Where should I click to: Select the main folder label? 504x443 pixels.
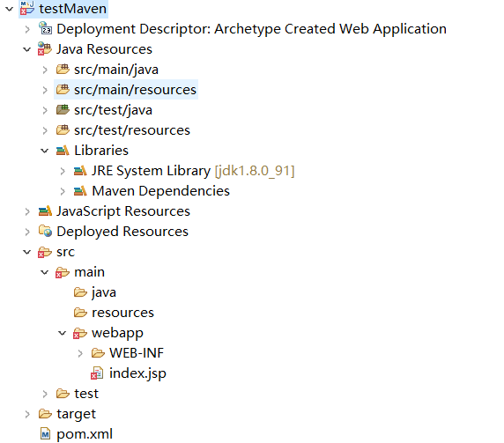(89, 272)
